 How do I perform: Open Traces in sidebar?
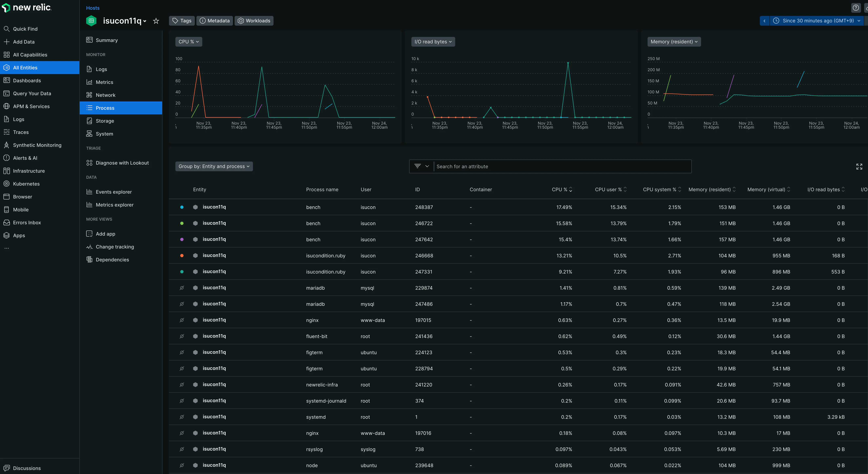[x=21, y=132]
